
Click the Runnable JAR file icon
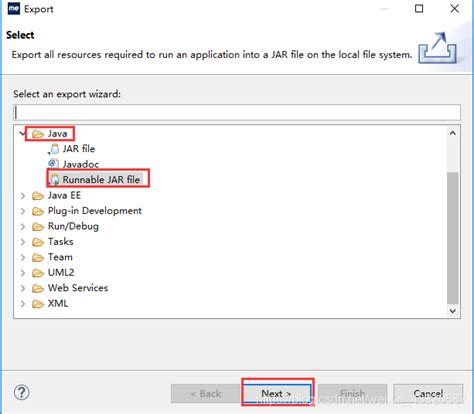(54, 180)
